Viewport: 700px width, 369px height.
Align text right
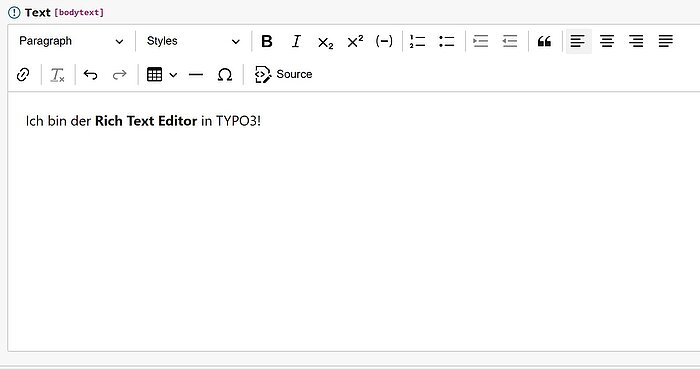[x=636, y=41]
